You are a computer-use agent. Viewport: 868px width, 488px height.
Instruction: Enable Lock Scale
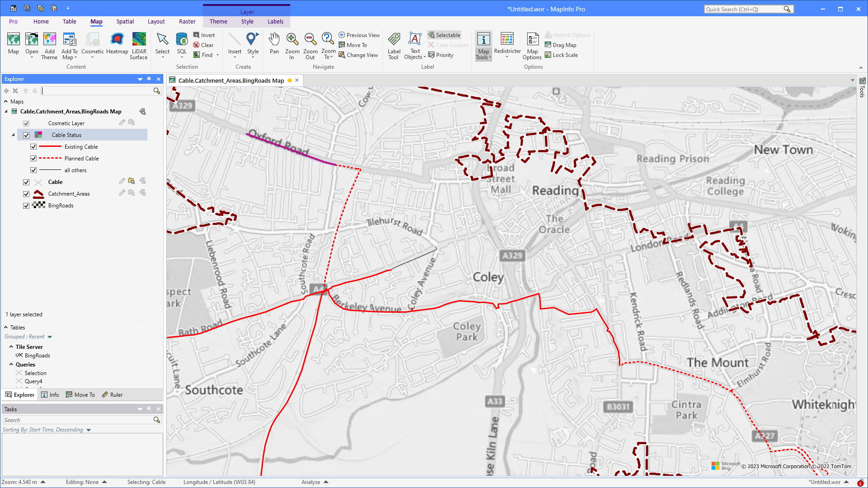coord(561,55)
